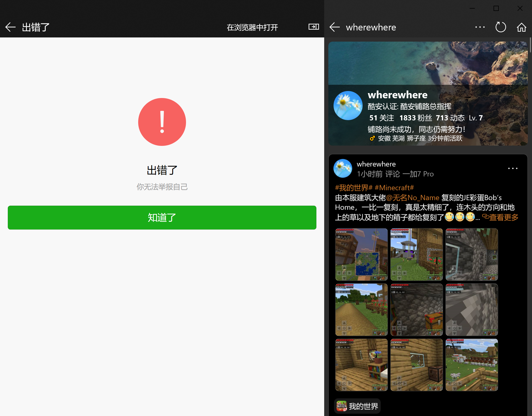Screen dimensions: 532x416
Task: Open the first Minecraft screenshot with map
Action: tap(361, 254)
